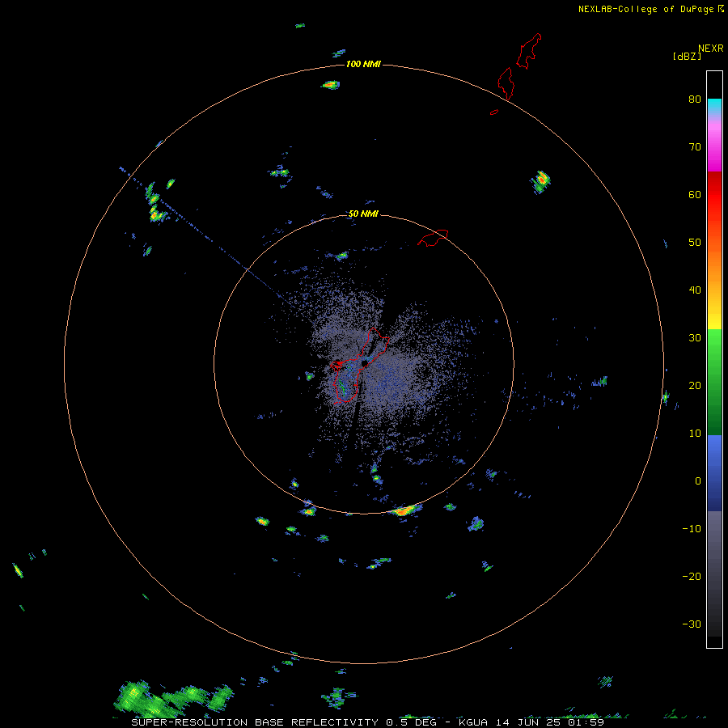The image size is (728, 728).
Task: Click the NEXR label above the color scale
Action: 710,49
